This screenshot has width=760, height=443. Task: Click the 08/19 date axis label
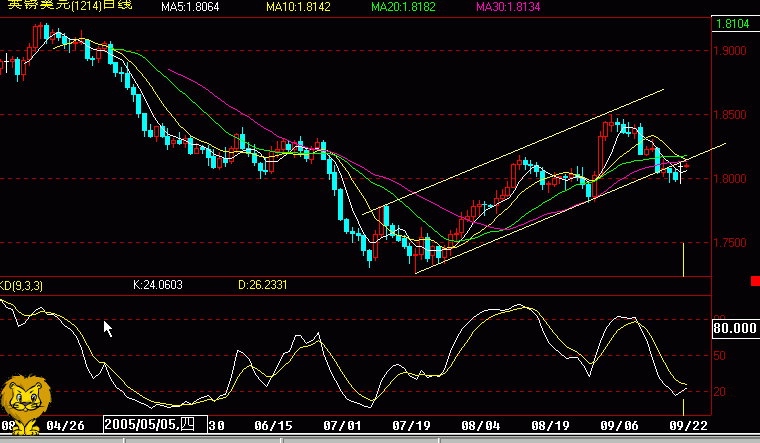[x=550, y=426]
